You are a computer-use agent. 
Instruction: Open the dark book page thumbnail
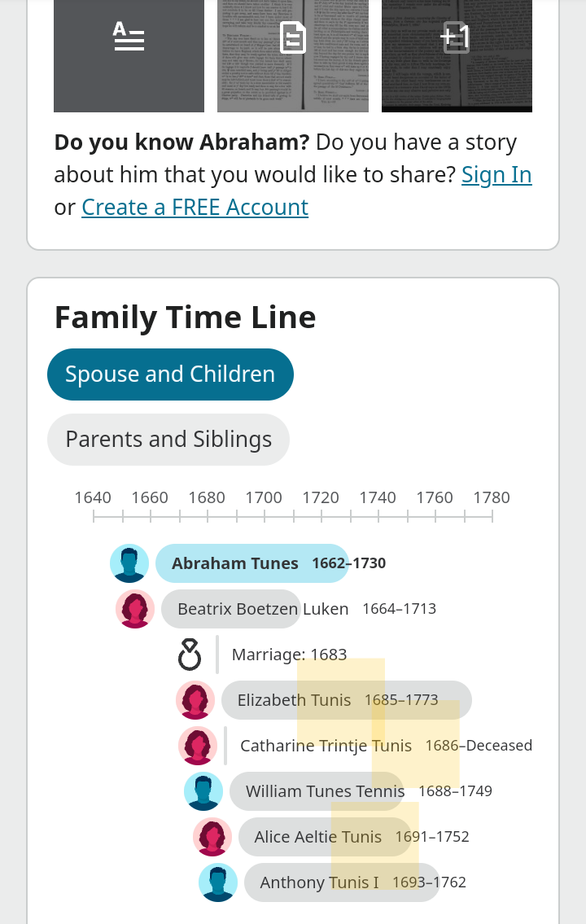[457, 55]
